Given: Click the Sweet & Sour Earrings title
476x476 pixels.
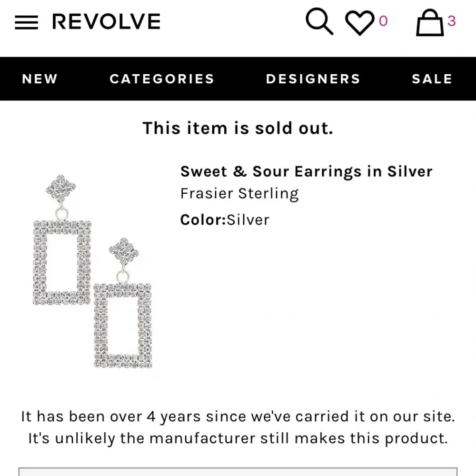Looking at the screenshot, I should click(x=306, y=171).
